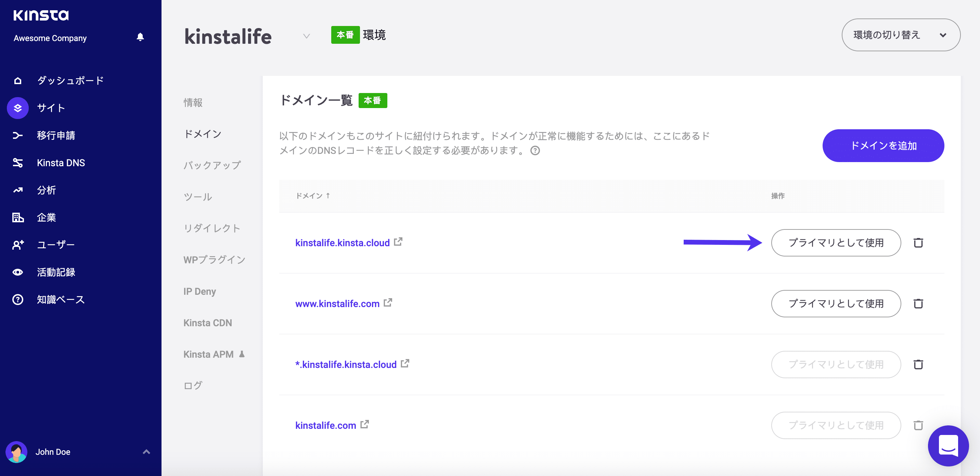Switch to the バックアップ tab
The height and width of the screenshot is (476, 980).
click(x=212, y=166)
